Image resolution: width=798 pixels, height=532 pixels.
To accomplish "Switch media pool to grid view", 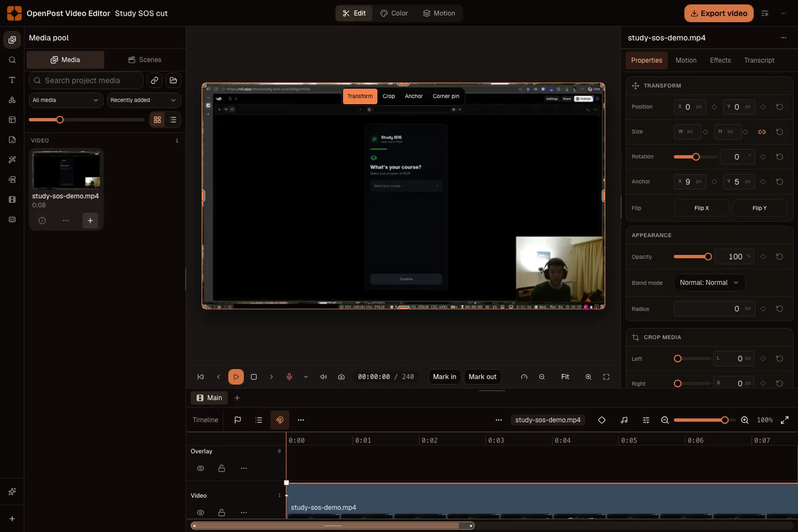I will click(x=157, y=120).
